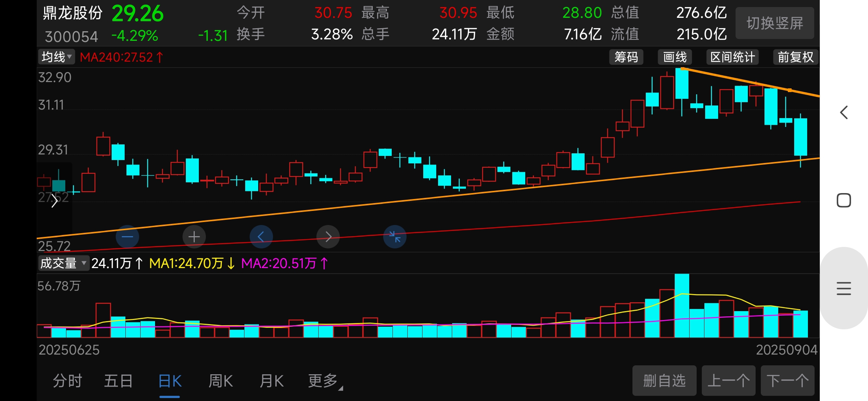The height and width of the screenshot is (401, 868).
Task: Switch to 分时 tab
Action: (67, 381)
